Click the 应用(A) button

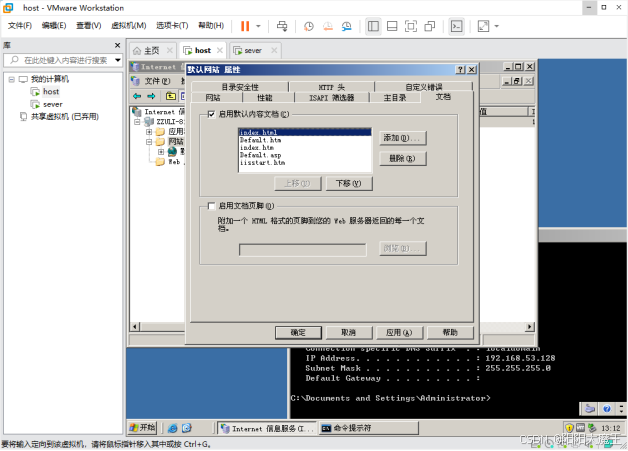tap(399, 332)
